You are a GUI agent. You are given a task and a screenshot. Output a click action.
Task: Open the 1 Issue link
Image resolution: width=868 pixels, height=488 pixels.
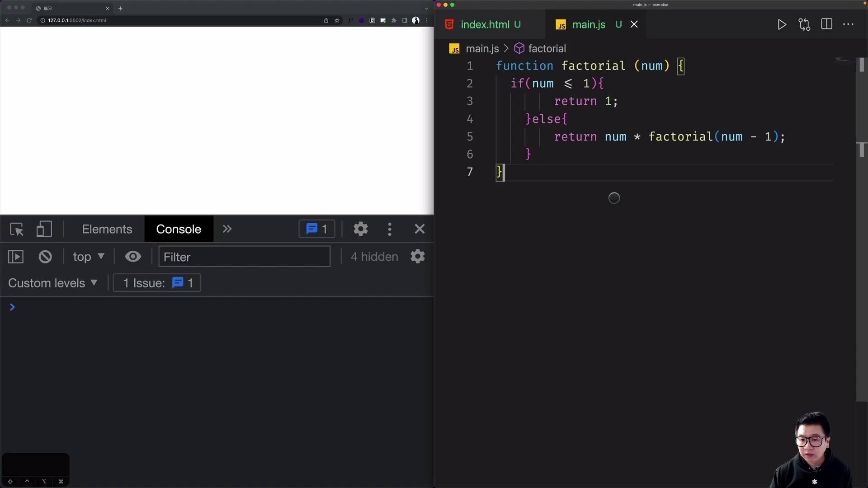(156, 282)
